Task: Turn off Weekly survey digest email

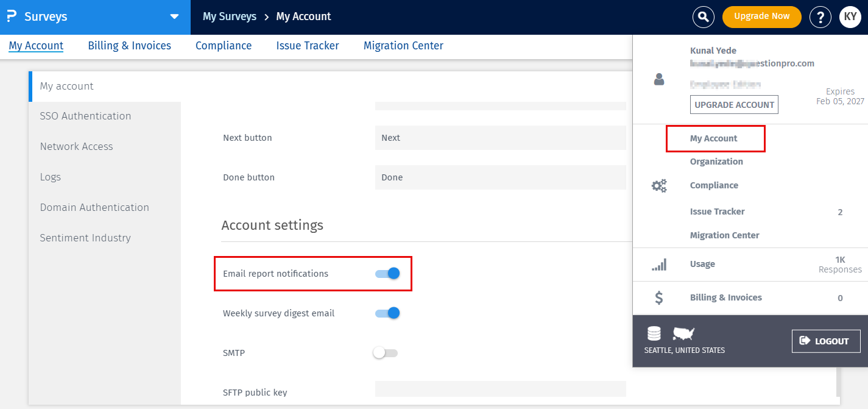Action: [386, 313]
